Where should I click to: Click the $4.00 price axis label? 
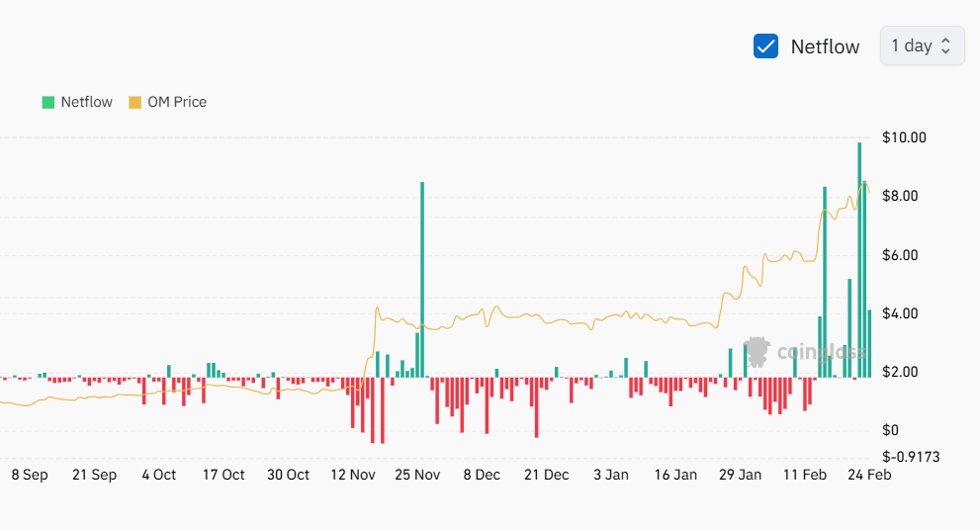(x=903, y=313)
